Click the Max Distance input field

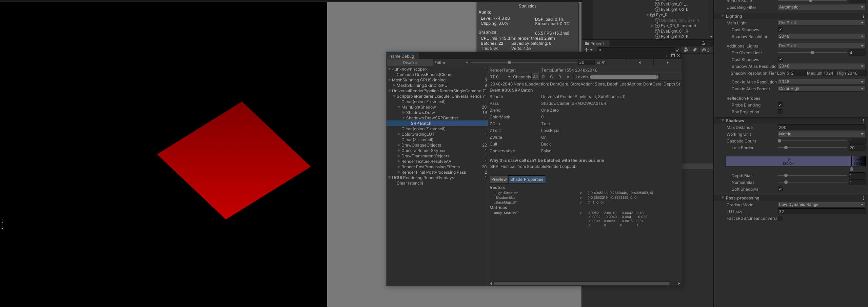pos(822,127)
